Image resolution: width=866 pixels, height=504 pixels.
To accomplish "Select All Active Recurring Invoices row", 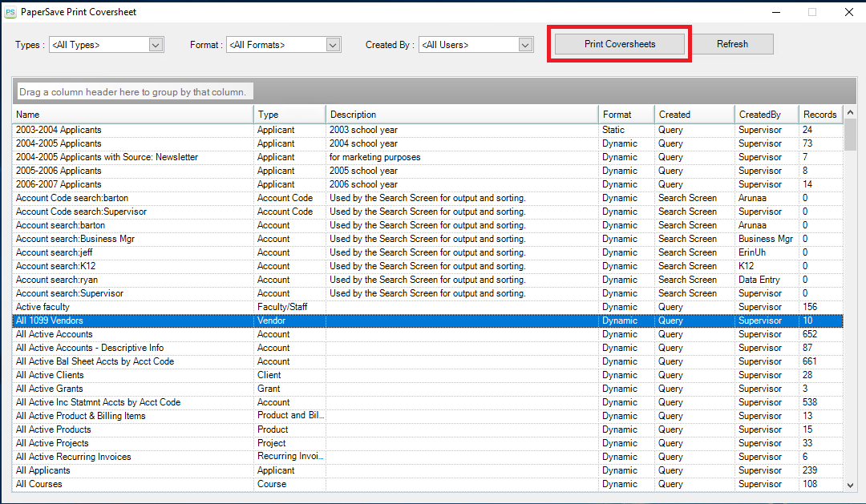I will coord(73,457).
